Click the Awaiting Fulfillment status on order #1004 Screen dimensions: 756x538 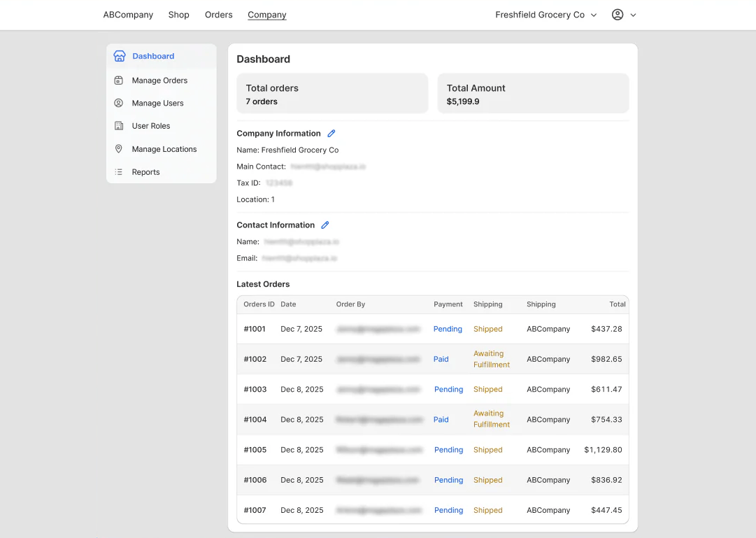491,420
